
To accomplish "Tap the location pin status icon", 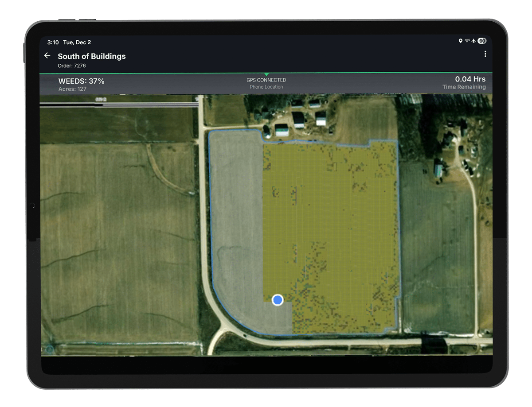I will [x=461, y=41].
